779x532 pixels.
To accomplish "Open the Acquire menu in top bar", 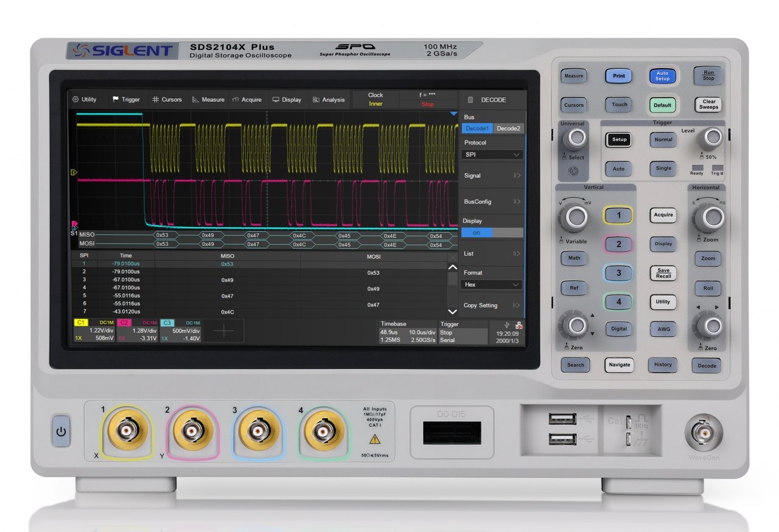I will pos(247,100).
